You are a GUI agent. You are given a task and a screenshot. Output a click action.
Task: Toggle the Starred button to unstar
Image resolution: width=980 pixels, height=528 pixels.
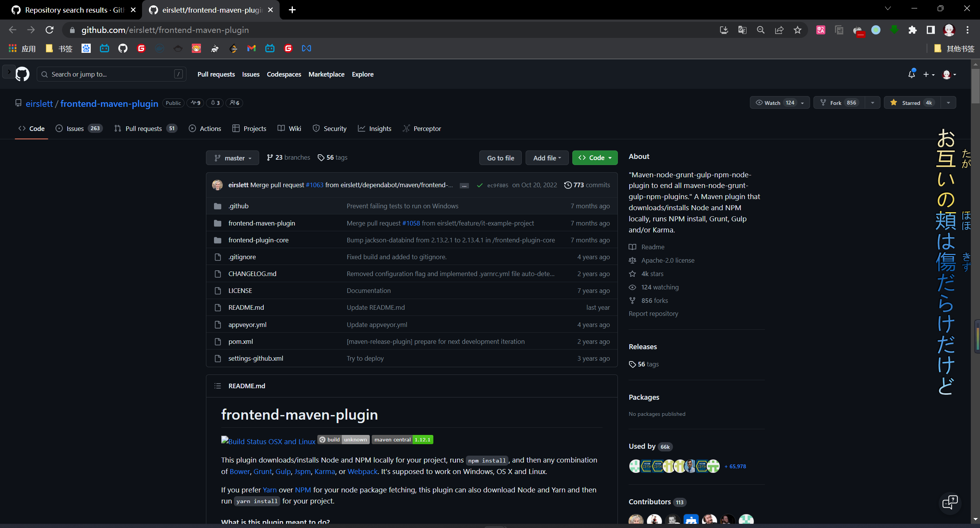click(911, 103)
